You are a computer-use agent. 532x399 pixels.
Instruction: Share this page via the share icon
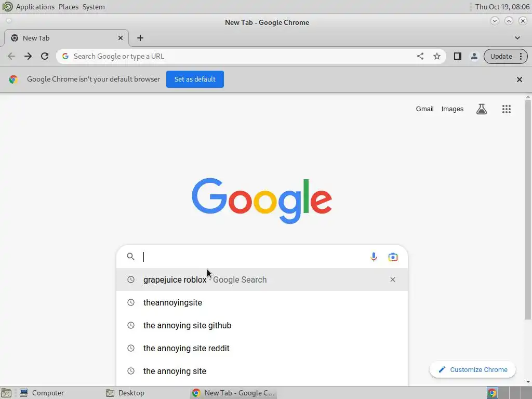coord(420,56)
